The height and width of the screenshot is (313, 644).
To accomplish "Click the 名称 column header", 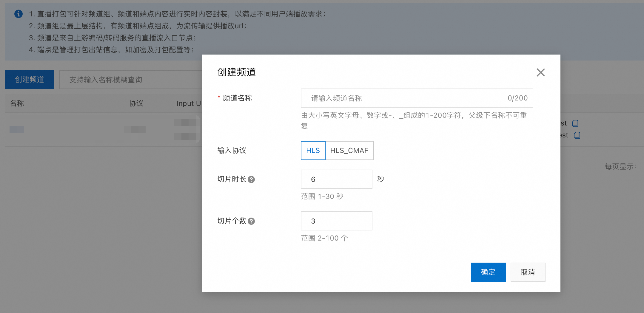I will pyautogui.click(x=17, y=103).
